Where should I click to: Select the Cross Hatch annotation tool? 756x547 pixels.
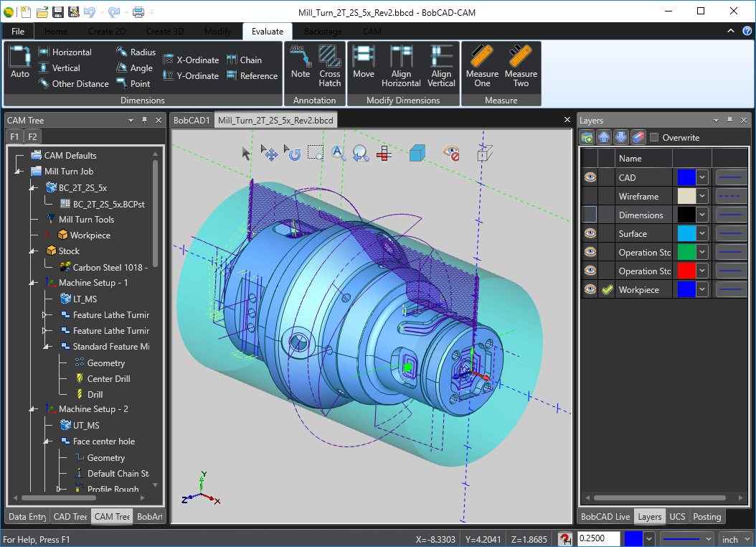(x=330, y=65)
